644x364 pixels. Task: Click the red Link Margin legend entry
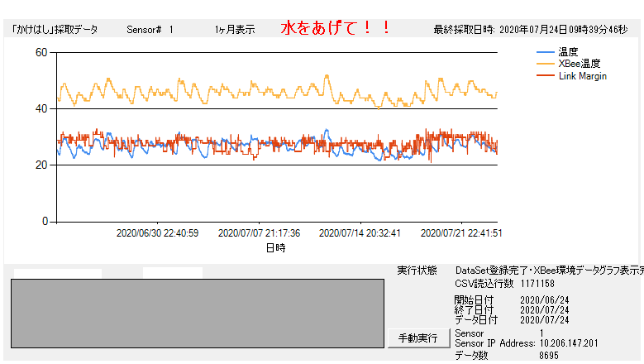(583, 76)
